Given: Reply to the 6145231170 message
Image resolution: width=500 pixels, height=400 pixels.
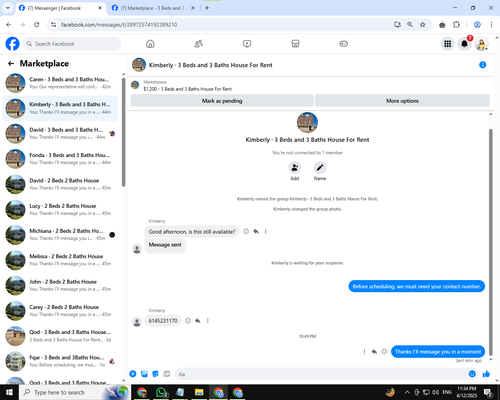Looking at the screenshot, I should (198, 321).
